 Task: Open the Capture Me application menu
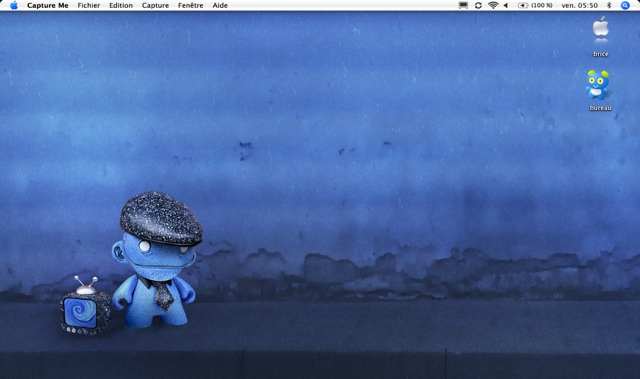point(48,5)
